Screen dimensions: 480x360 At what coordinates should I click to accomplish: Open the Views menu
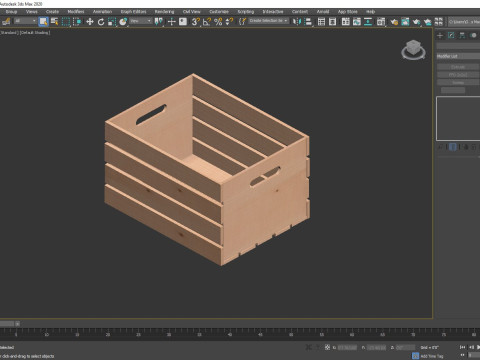click(32, 12)
